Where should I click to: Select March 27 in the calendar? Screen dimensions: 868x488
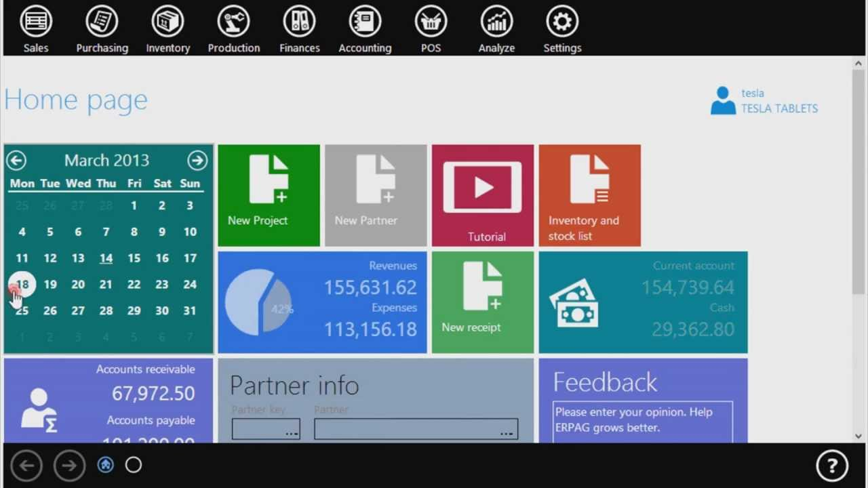(x=78, y=310)
